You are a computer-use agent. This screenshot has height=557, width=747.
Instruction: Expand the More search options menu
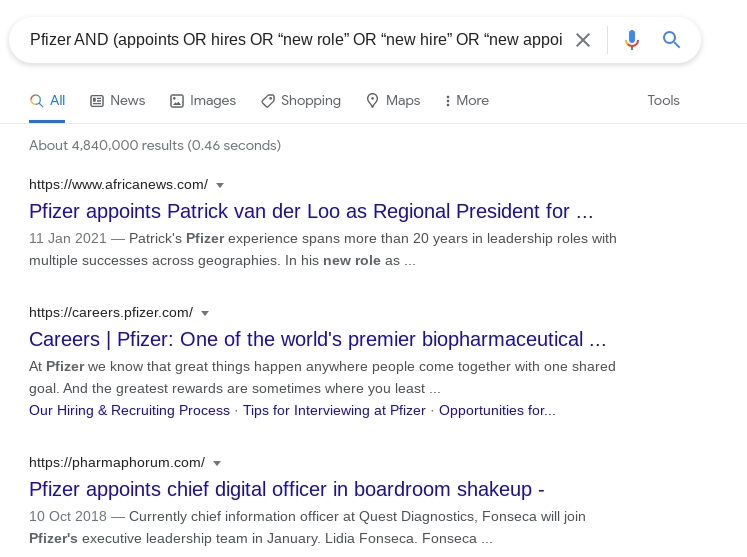pyautogui.click(x=466, y=100)
